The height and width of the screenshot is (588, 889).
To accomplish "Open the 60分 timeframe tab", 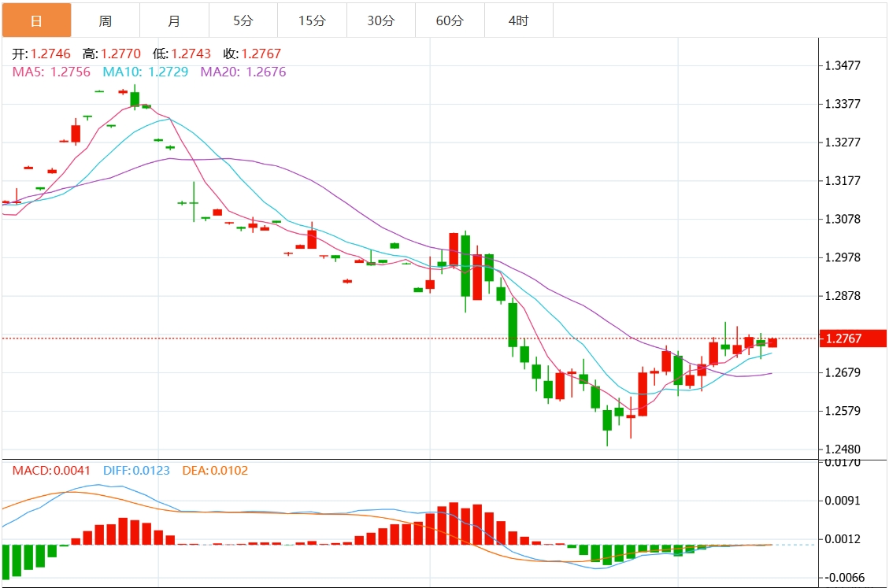I will coord(450,20).
